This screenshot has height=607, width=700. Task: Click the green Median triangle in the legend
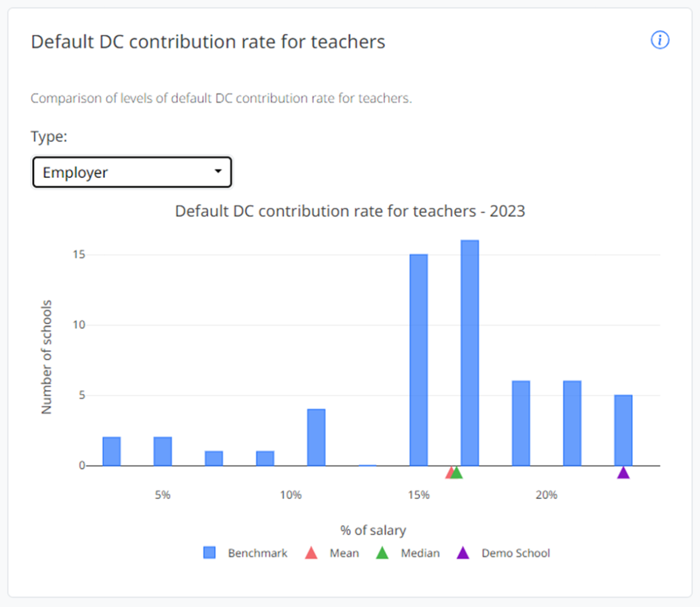382,553
